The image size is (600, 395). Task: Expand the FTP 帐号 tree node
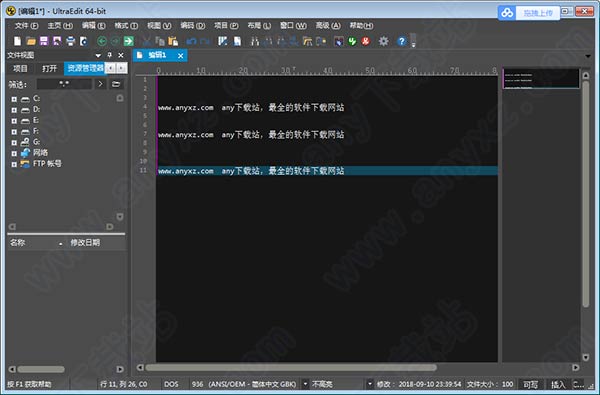tap(14, 164)
